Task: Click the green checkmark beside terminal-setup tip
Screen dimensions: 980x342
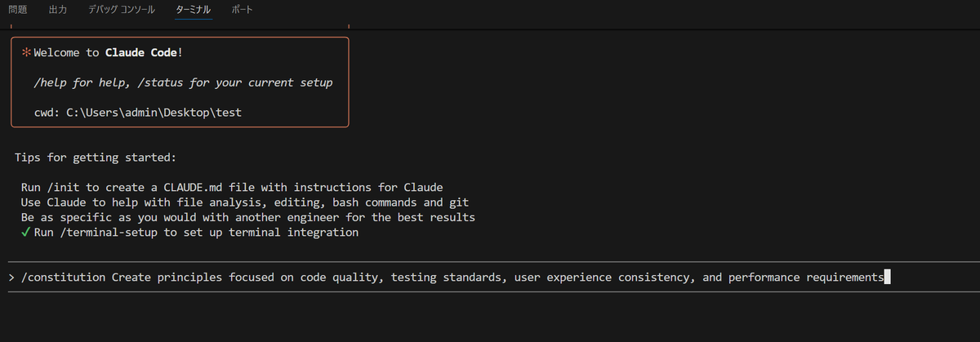Action: pyautogui.click(x=26, y=233)
